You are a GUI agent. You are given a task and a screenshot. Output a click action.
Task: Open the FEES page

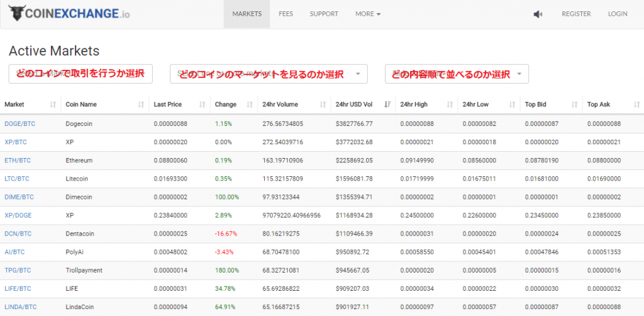tap(286, 14)
